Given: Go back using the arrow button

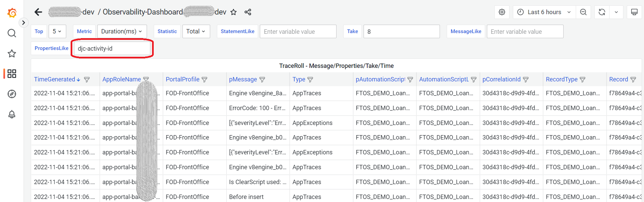Looking at the screenshot, I should tap(38, 12).
